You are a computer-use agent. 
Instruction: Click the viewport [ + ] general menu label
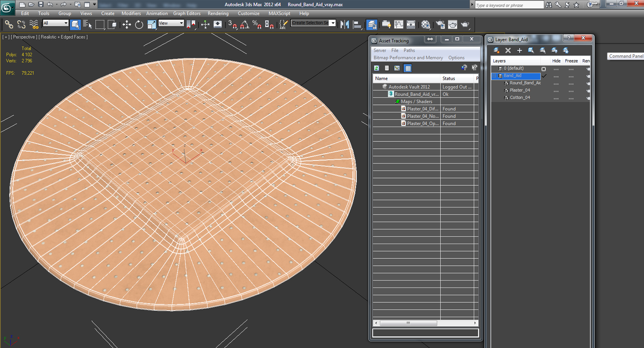(x=6, y=37)
